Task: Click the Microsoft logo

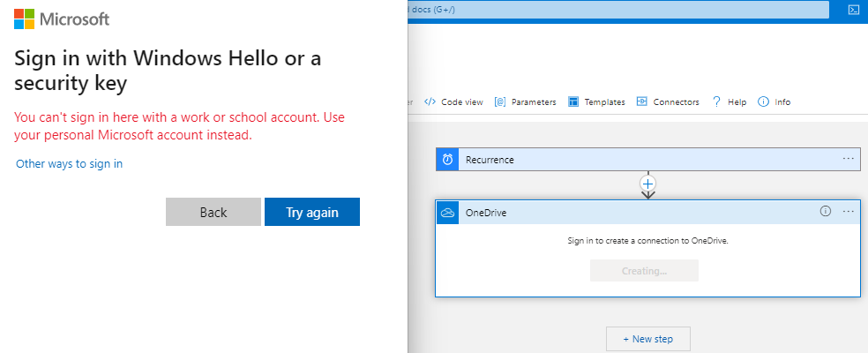Action: coord(62,19)
